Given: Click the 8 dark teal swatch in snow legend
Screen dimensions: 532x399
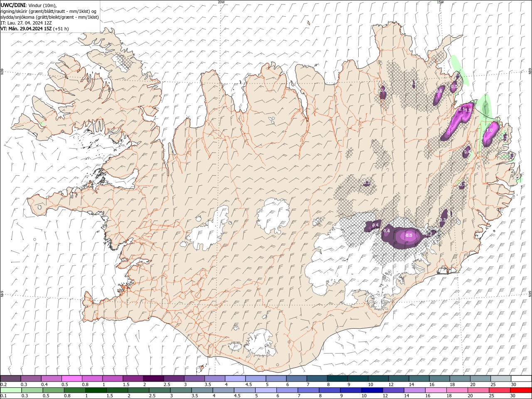Looking at the screenshot, I should (337, 379).
